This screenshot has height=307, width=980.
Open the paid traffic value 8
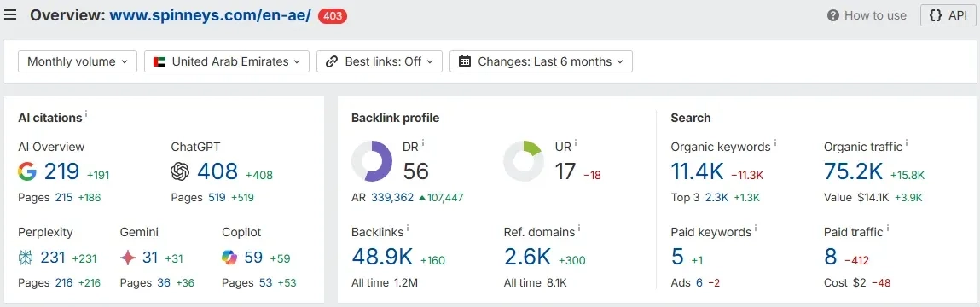pyautogui.click(x=831, y=257)
